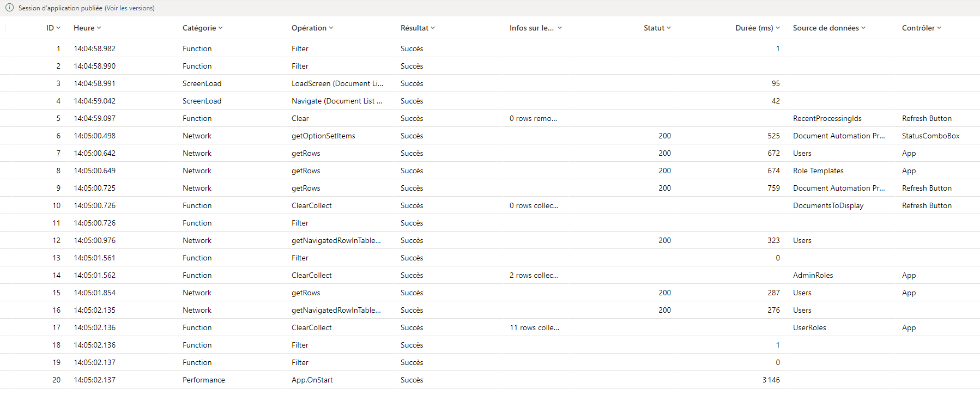
Task: Select the ID cell numbered 20
Action: (x=57, y=380)
